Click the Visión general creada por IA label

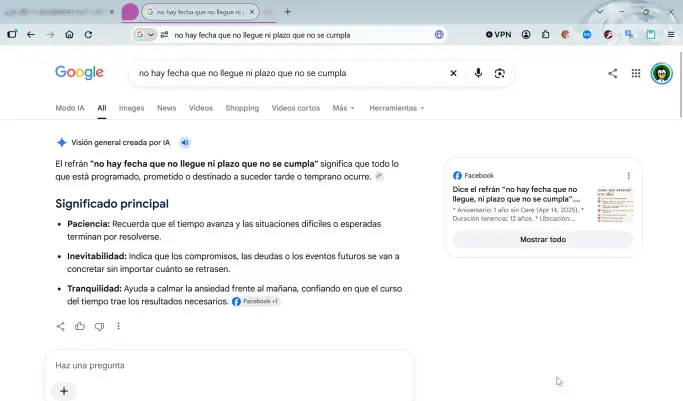pyautogui.click(x=121, y=142)
